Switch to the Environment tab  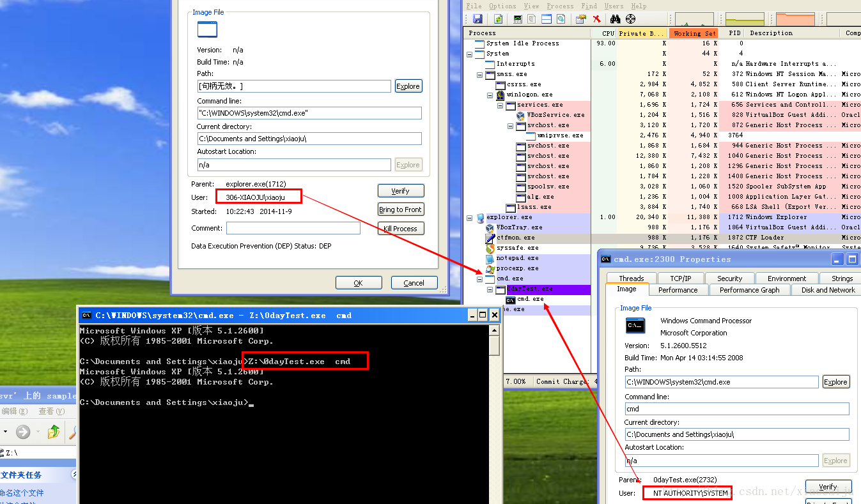(787, 278)
